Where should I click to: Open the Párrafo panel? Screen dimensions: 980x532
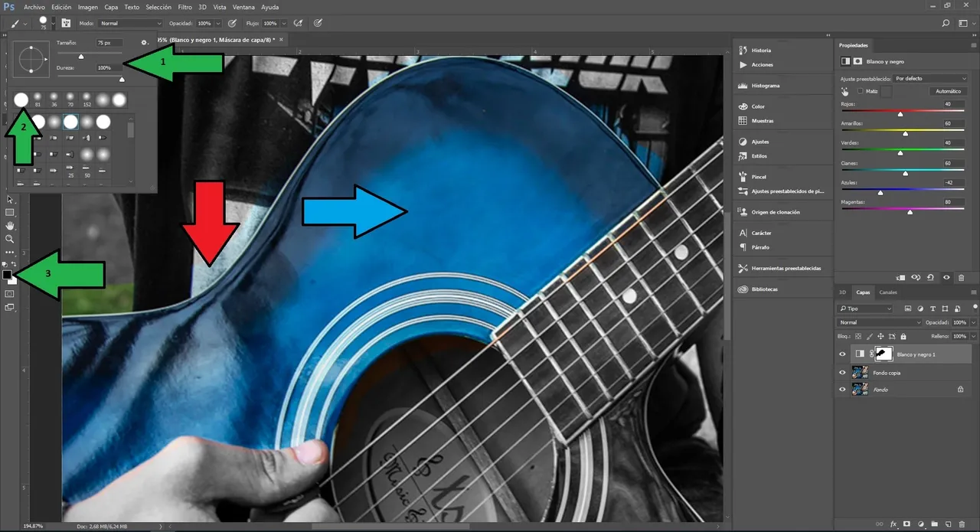(x=754, y=247)
